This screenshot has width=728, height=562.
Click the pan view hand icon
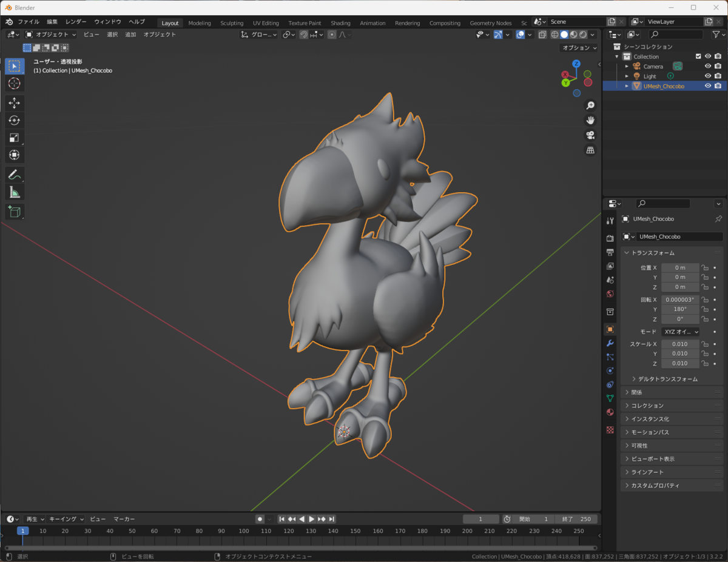pos(590,120)
